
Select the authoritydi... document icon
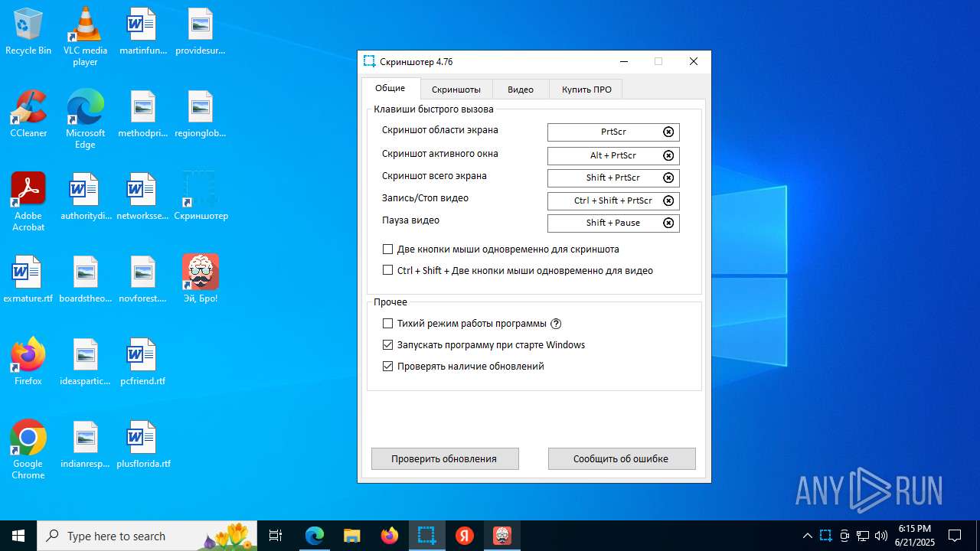click(x=85, y=197)
